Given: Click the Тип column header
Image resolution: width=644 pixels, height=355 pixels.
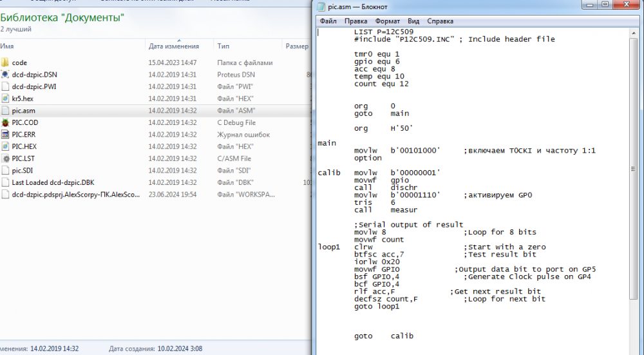Looking at the screenshot, I should pos(223,46).
